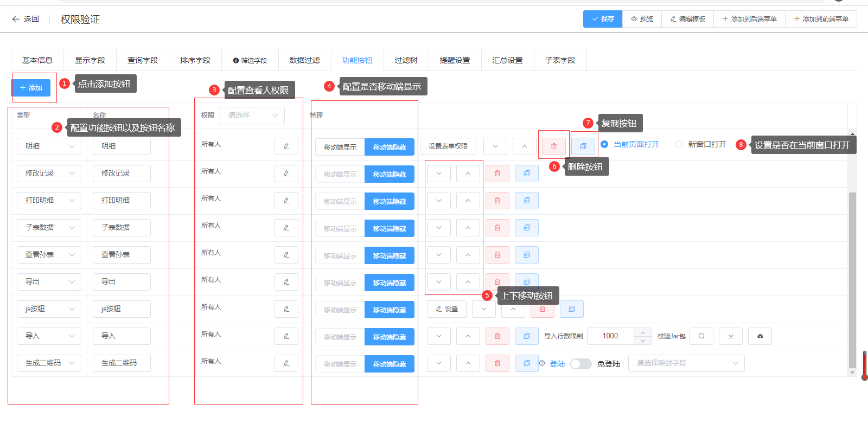Click the js按钮 name input field

[x=122, y=309]
